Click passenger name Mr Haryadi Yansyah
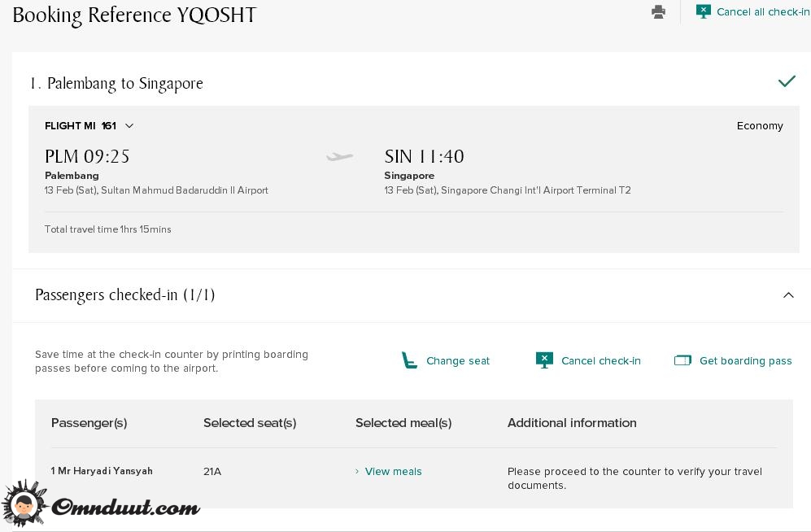The width and height of the screenshot is (811, 532). [x=102, y=471]
